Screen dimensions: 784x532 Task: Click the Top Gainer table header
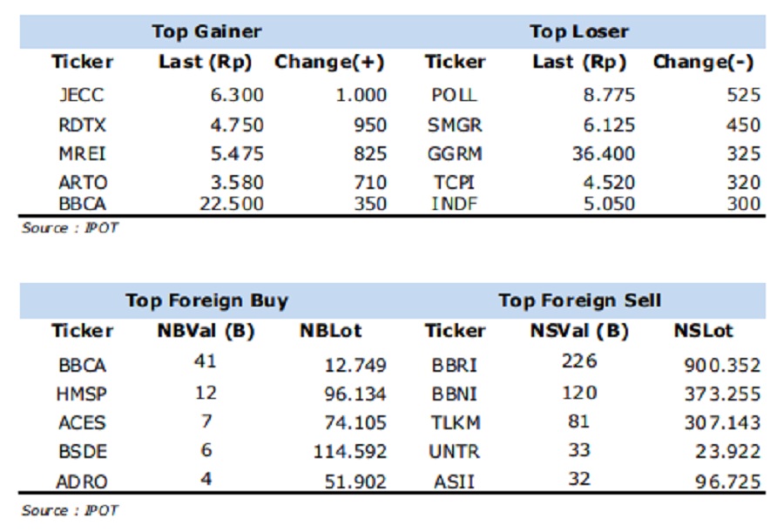point(206,32)
